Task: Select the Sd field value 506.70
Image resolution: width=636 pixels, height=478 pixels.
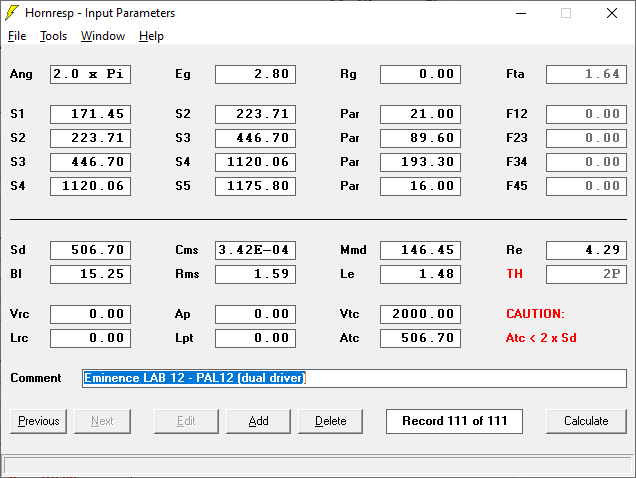Action: [90, 250]
